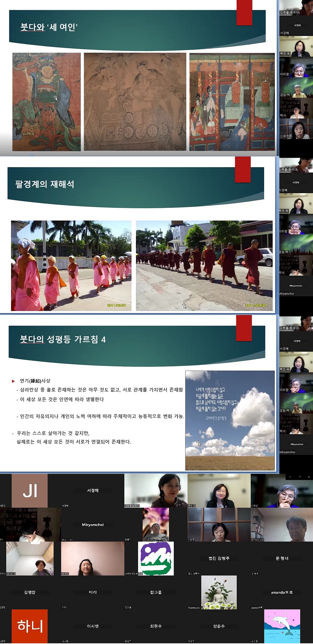Select the 서경혜 tile in the bottom gallery grid
This screenshot has width=313, height=644.
(x=93, y=491)
